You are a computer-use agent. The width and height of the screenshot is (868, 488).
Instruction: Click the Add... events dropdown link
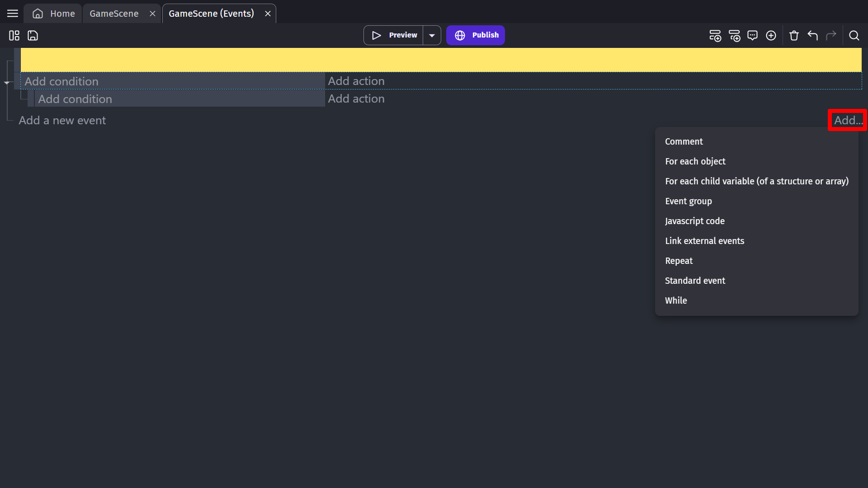tap(848, 120)
